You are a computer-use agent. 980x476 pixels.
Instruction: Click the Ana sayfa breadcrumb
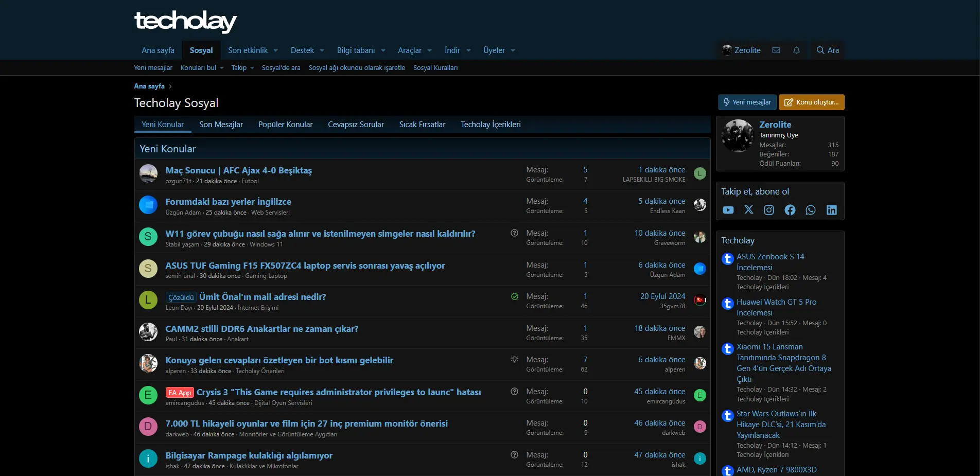point(149,86)
